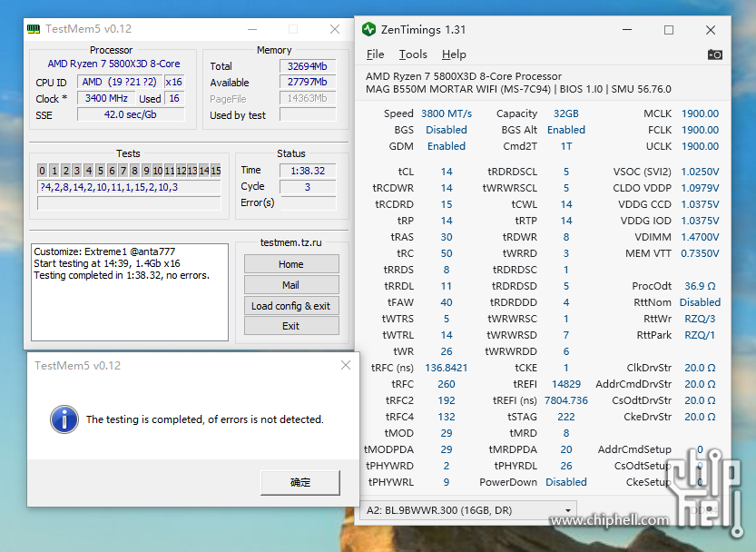756x552 pixels.
Task: Open the A2: BL.9BWWR.300 module dropdown
Action: click(468, 510)
